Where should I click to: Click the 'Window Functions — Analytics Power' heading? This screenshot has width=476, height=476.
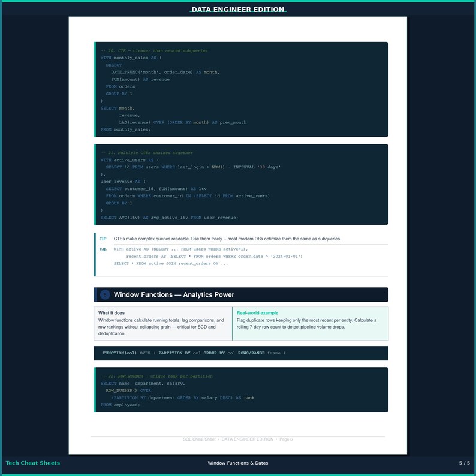click(x=174, y=294)
